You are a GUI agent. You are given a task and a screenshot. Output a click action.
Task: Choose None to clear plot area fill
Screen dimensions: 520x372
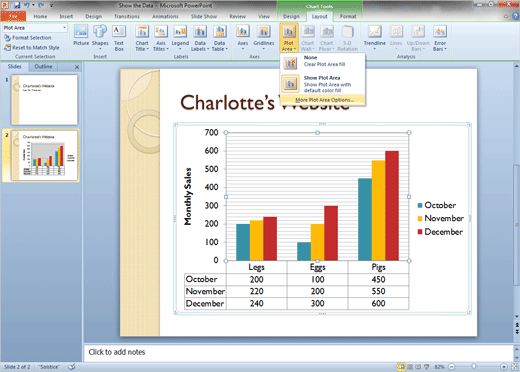(x=323, y=62)
